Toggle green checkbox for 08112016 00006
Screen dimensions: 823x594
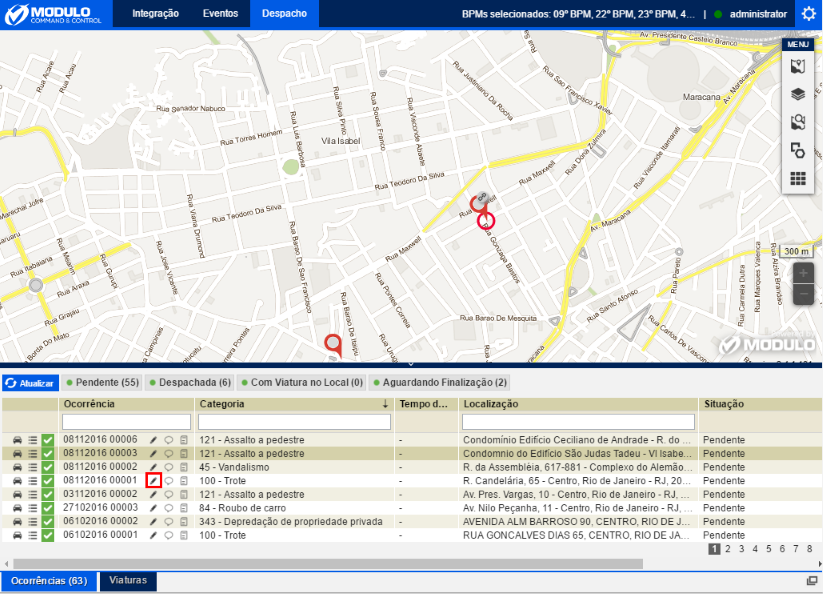point(48,440)
